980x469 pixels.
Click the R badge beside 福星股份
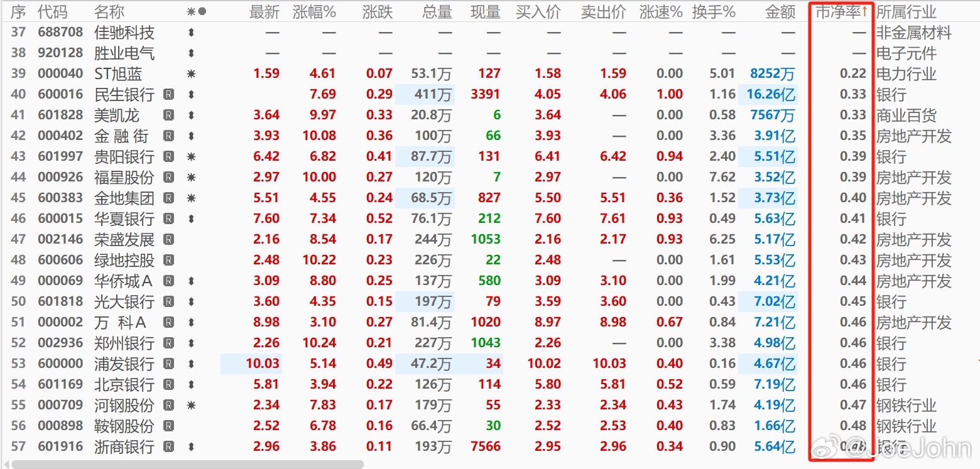(168, 178)
